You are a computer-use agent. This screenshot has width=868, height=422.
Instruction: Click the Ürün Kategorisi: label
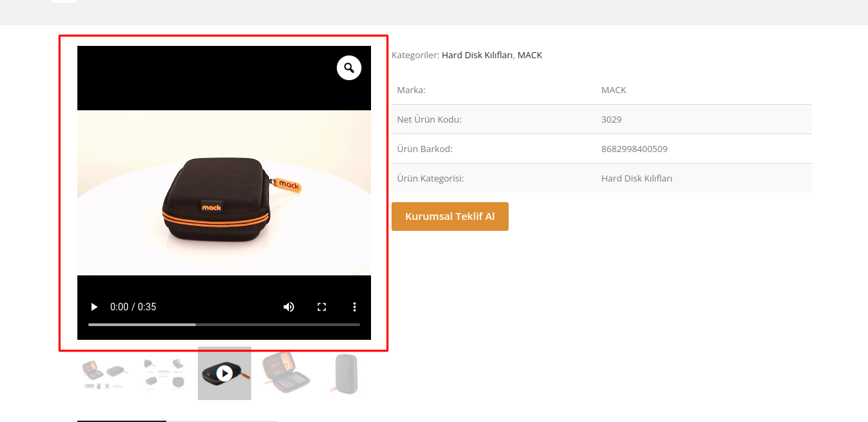click(x=431, y=178)
